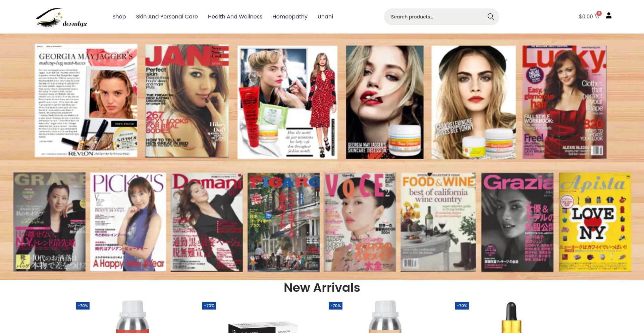This screenshot has width=644, height=333.
Task: Click the Food & Wine magazine cover
Action: [x=438, y=222]
